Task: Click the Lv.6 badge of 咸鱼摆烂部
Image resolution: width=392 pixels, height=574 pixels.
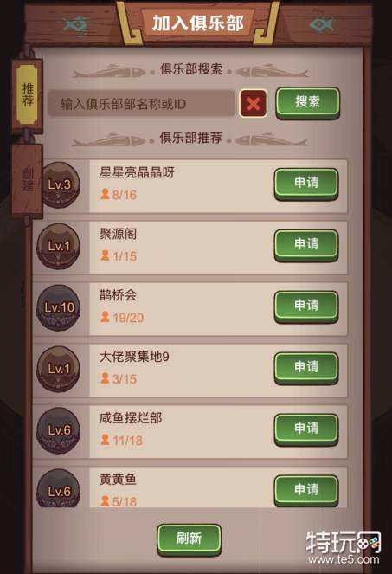Action: 59,430
